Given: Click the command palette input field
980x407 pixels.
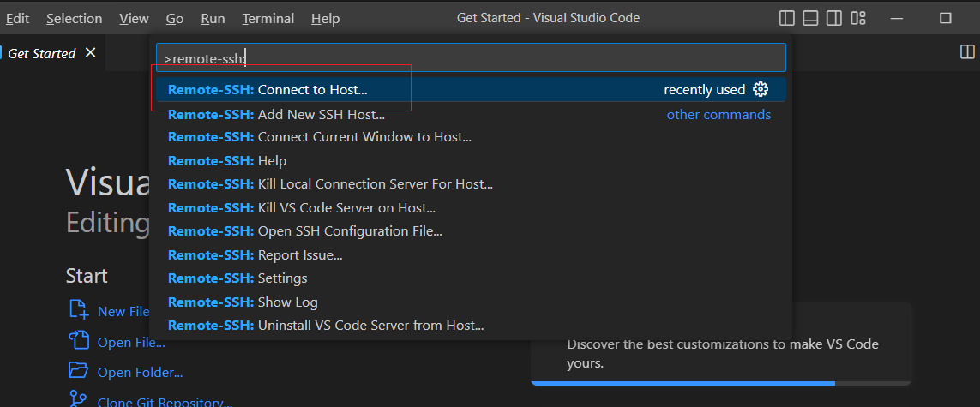Looking at the screenshot, I should [x=471, y=58].
